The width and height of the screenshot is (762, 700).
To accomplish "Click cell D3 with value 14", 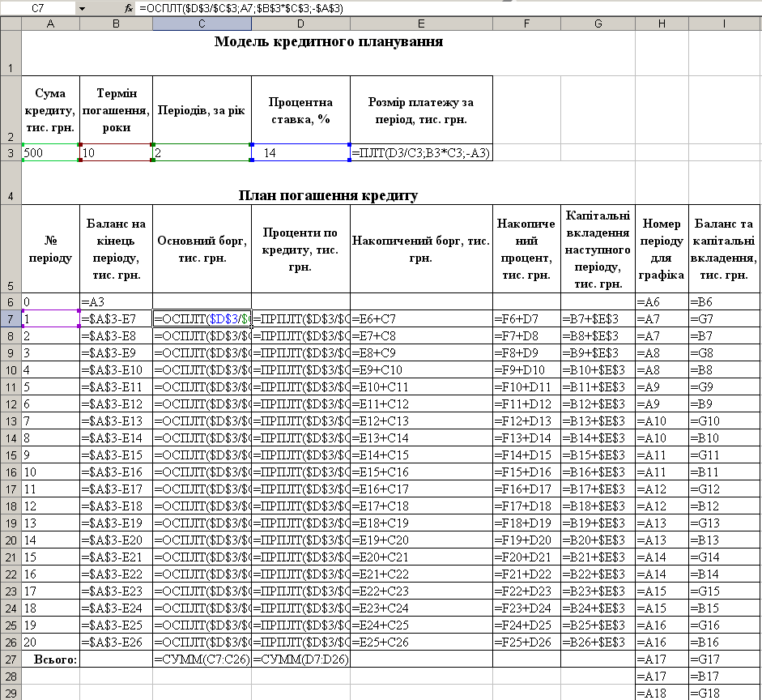I will pos(300,152).
